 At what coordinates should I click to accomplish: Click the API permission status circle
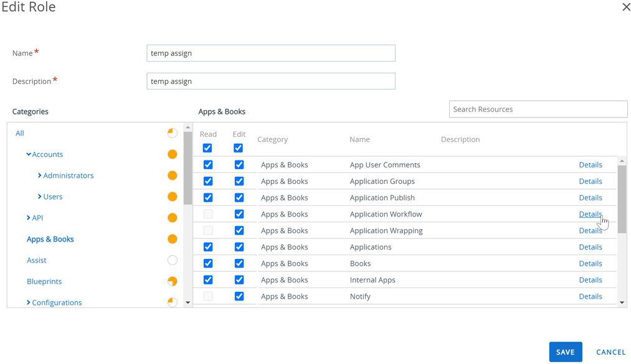coord(173,218)
